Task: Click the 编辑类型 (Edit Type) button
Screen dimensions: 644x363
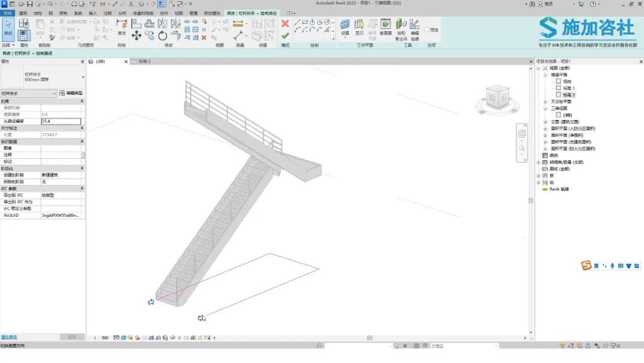Action: point(71,93)
